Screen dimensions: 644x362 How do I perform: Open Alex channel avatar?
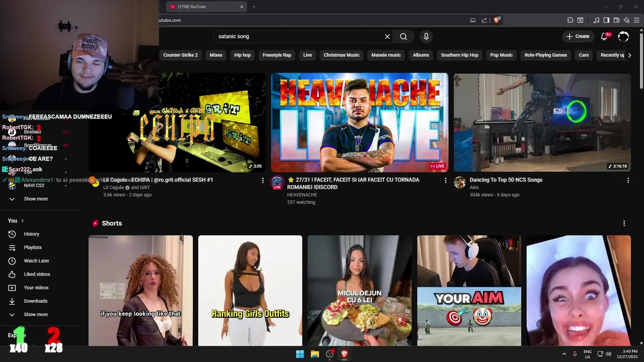click(x=460, y=182)
